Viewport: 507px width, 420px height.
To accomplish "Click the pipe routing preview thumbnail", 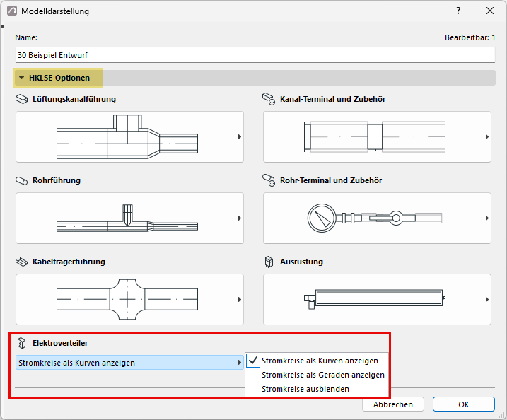I will [129, 218].
